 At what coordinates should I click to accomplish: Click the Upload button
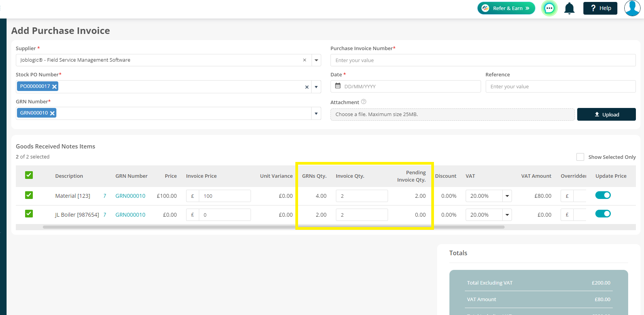pos(607,115)
